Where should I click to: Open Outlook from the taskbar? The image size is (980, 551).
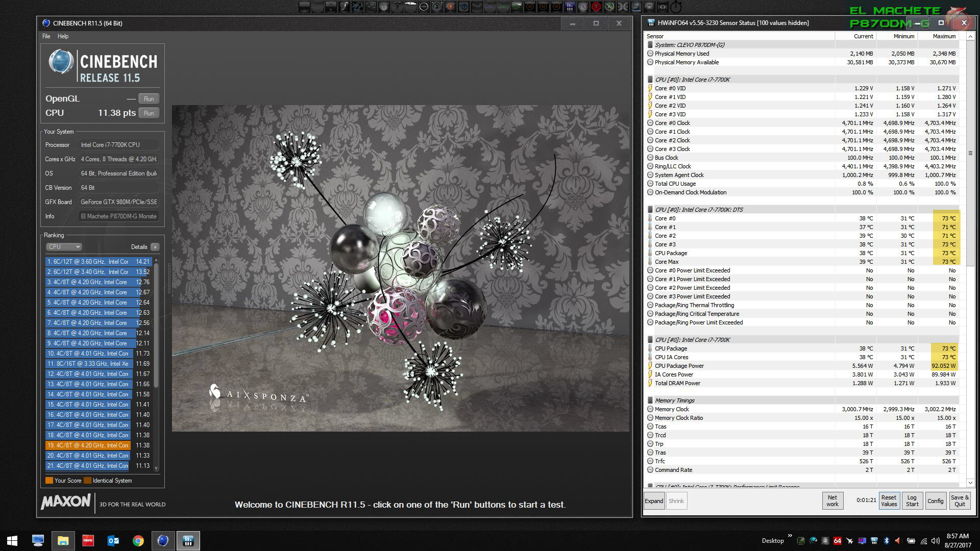coord(113,541)
